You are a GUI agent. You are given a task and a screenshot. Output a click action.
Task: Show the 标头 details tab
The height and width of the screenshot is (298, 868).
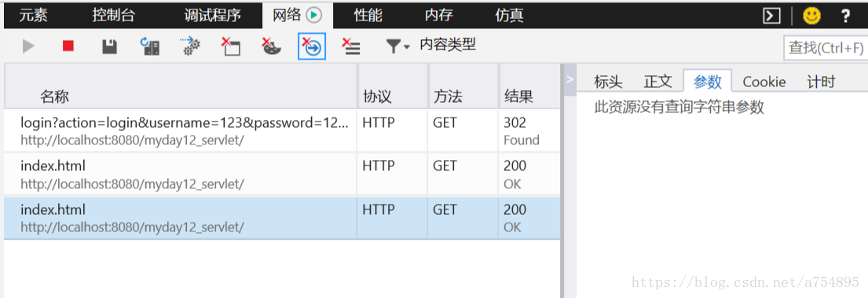tap(608, 82)
